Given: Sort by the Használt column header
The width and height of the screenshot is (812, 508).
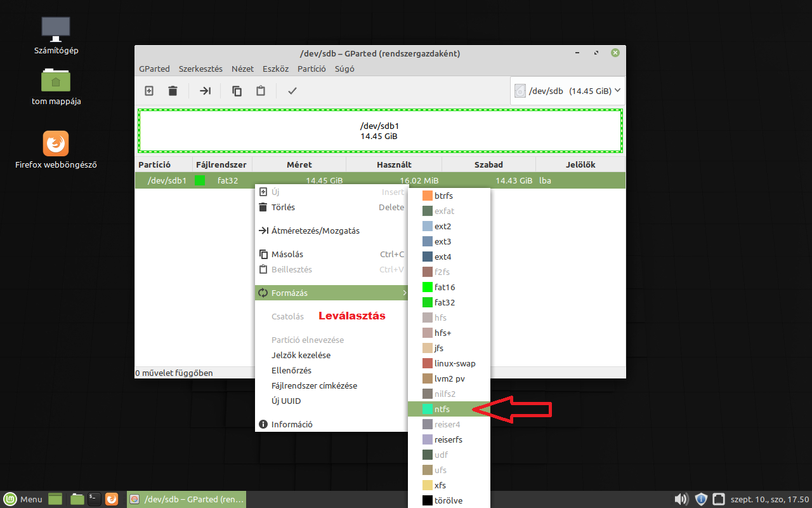Looking at the screenshot, I should [x=394, y=164].
